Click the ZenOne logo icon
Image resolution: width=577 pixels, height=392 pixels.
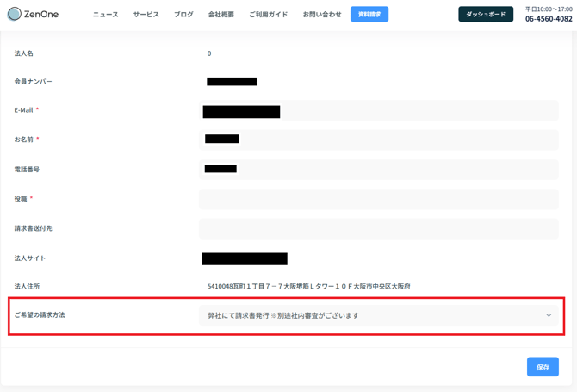coord(15,14)
